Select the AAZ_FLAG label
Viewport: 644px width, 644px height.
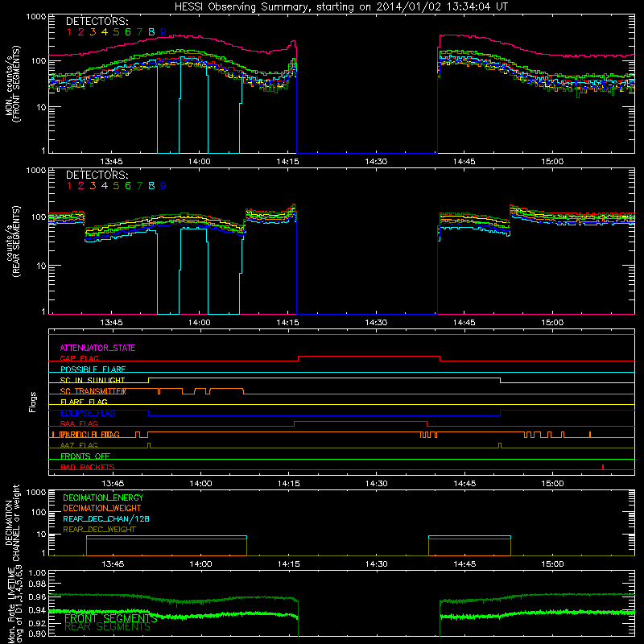pos(79,446)
